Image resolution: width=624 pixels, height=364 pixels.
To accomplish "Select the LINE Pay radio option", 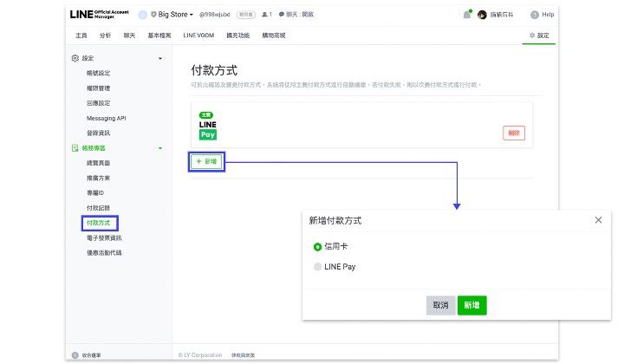I will coord(317,266).
